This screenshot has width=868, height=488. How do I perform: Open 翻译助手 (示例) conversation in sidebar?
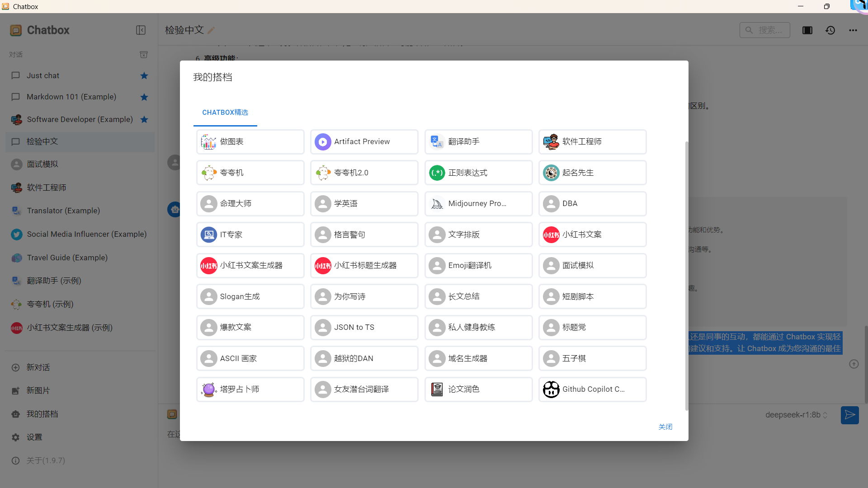(80, 281)
